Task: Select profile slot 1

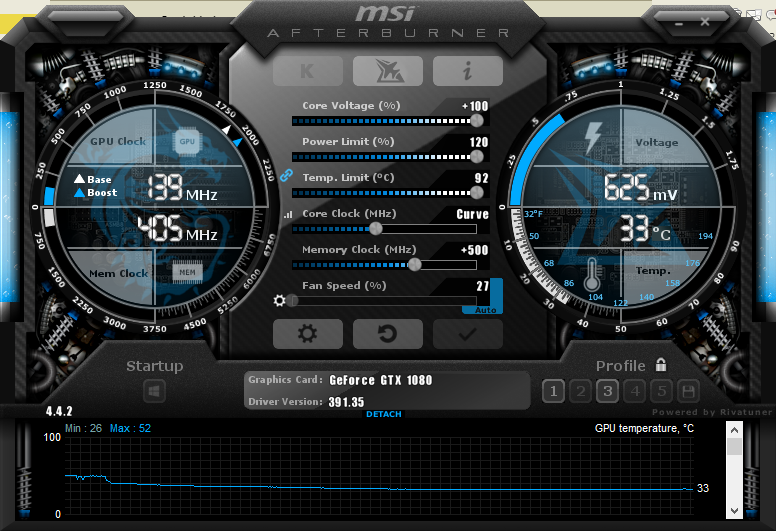Action: pyautogui.click(x=553, y=391)
